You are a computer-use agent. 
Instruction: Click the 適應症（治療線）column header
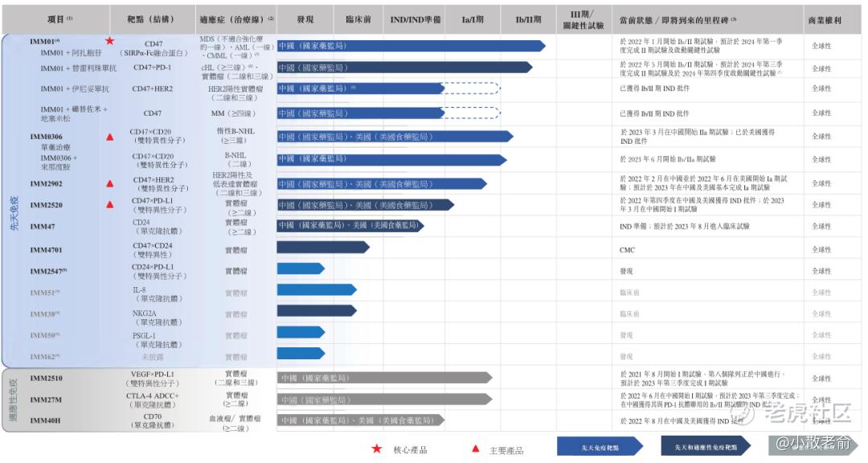pos(236,19)
